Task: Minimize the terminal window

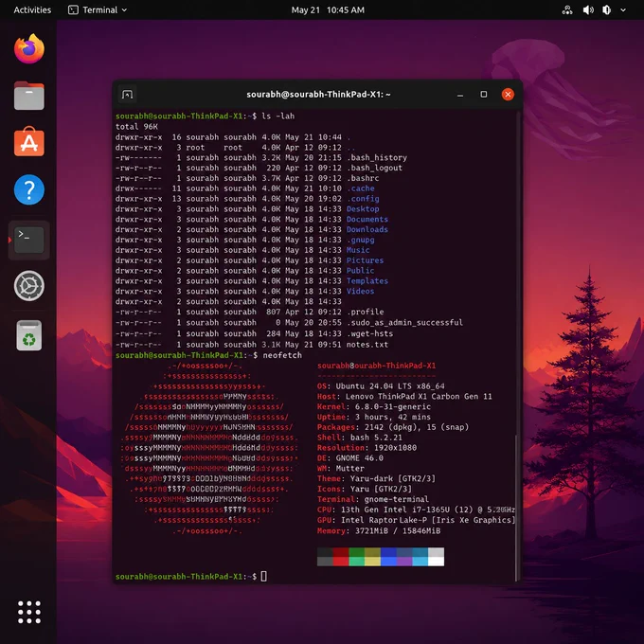Action: coord(460,95)
